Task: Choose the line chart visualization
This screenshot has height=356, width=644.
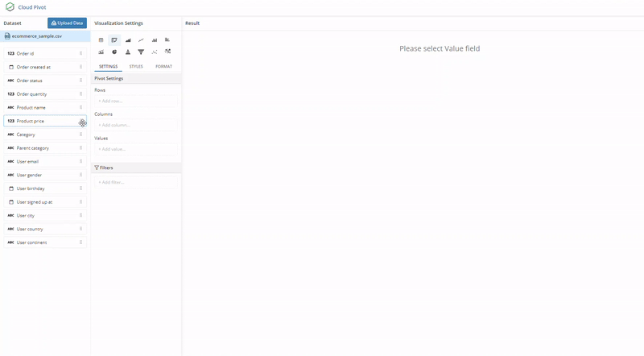Action: [x=141, y=39]
